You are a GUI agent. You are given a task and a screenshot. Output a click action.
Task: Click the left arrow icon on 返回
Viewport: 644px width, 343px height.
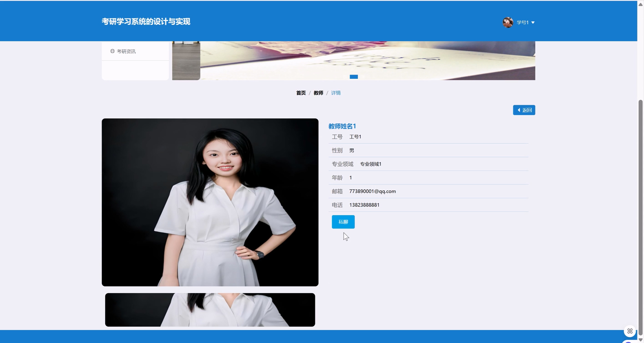(519, 110)
